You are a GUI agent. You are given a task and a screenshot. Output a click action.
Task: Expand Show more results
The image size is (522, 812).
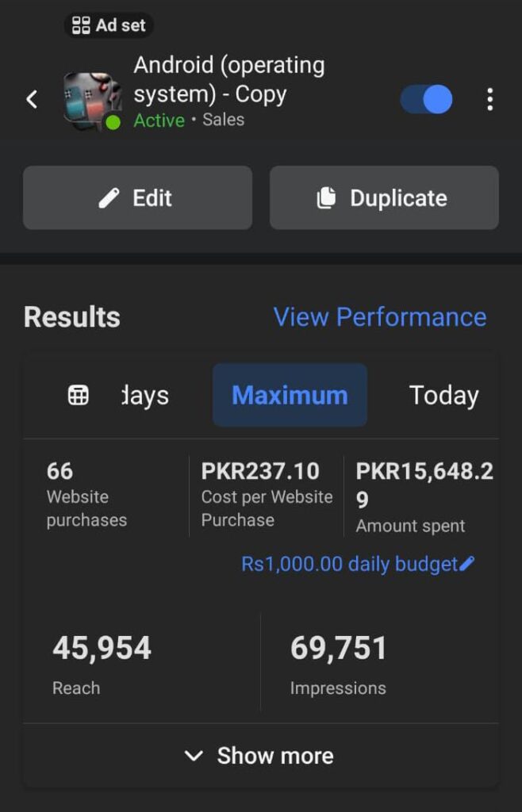point(274,756)
